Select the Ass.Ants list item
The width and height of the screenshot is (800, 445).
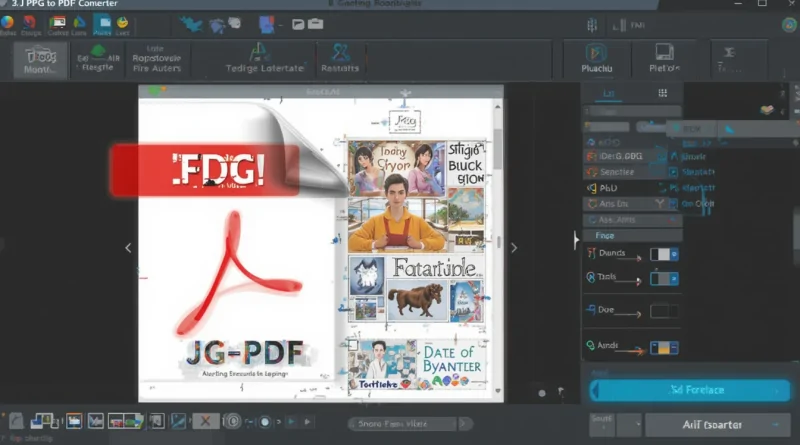(x=632, y=220)
